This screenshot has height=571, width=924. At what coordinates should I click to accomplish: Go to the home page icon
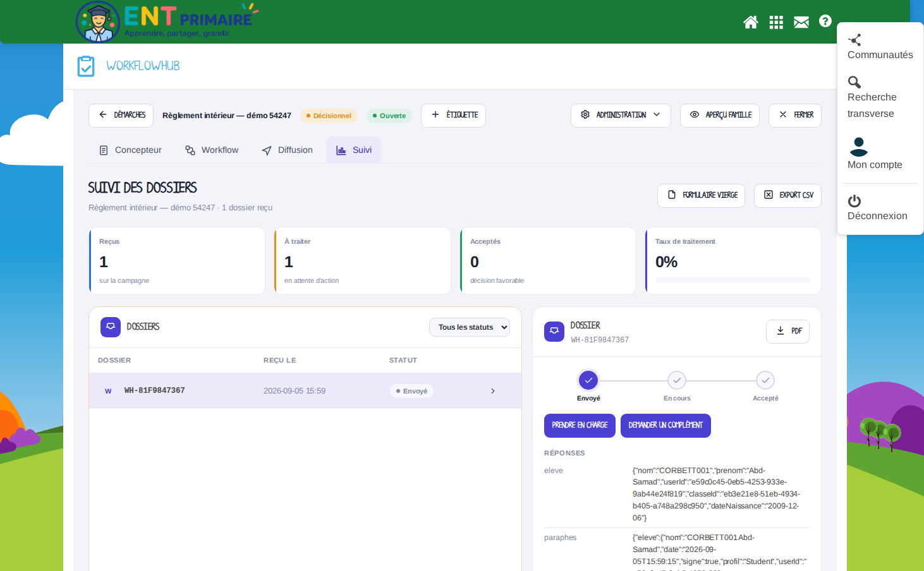tap(751, 22)
